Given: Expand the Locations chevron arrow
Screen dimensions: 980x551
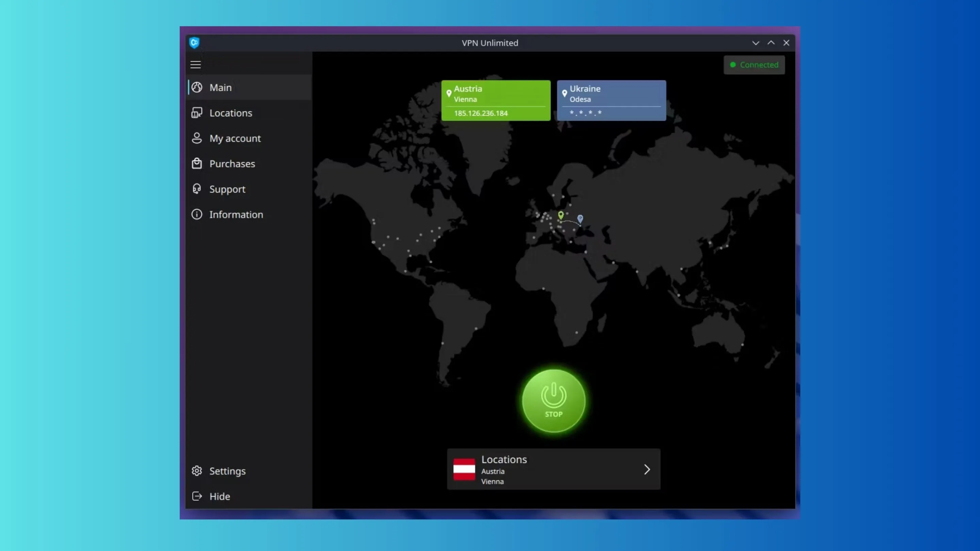Looking at the screenshot, I should 647,470.
